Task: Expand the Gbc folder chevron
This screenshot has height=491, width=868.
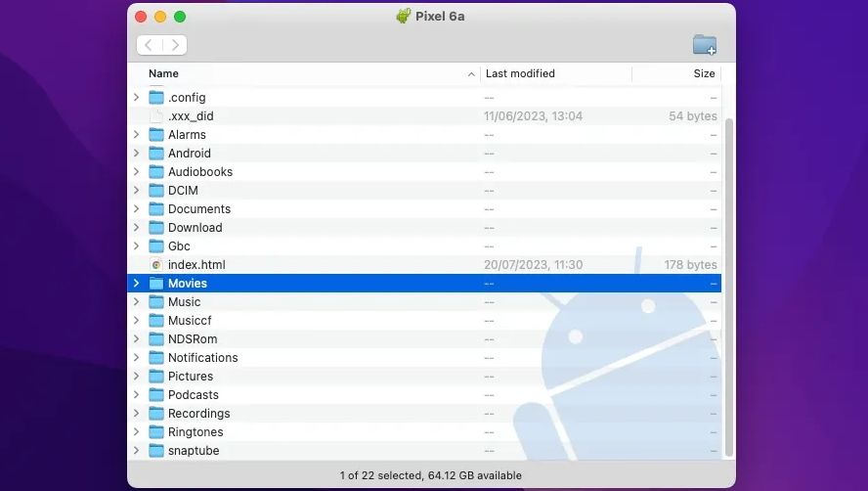Action: [136, 246]
